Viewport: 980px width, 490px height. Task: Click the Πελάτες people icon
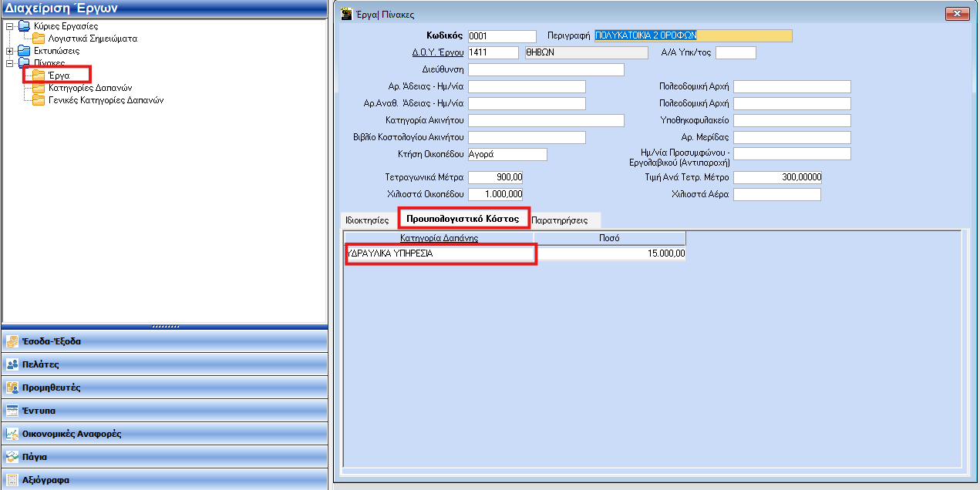(x=12, y=364)
